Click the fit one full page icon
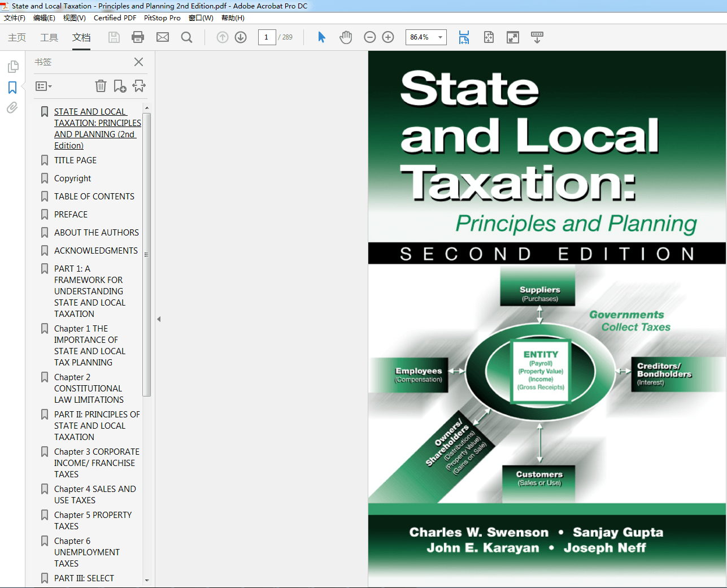 [x=489, y=37]
